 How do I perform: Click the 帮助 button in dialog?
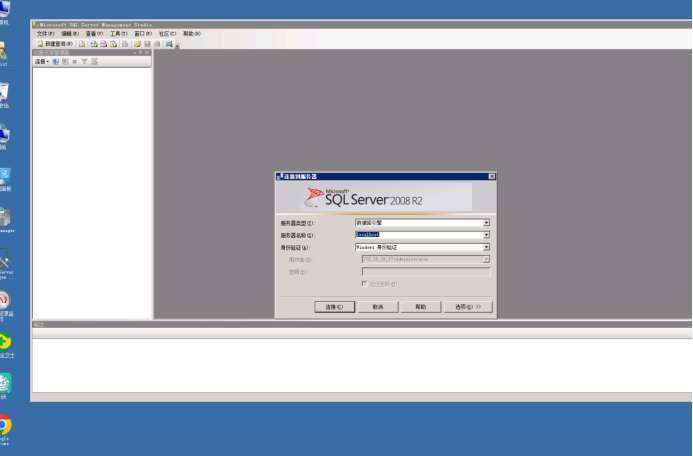tap(421, 307)
